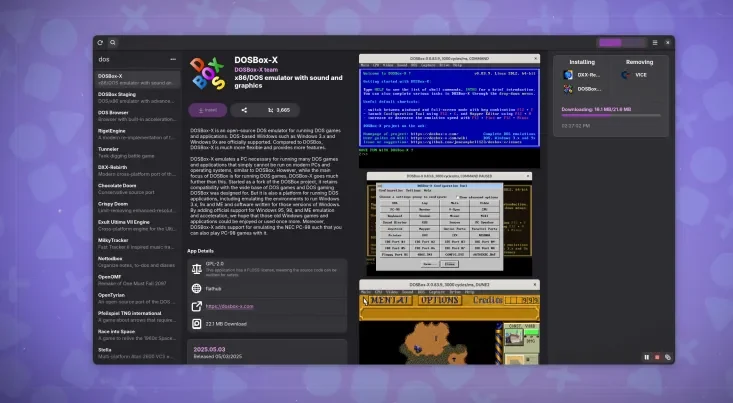
Task: Toggle the search icon in the header bar
Action: (x=113, y=43)
